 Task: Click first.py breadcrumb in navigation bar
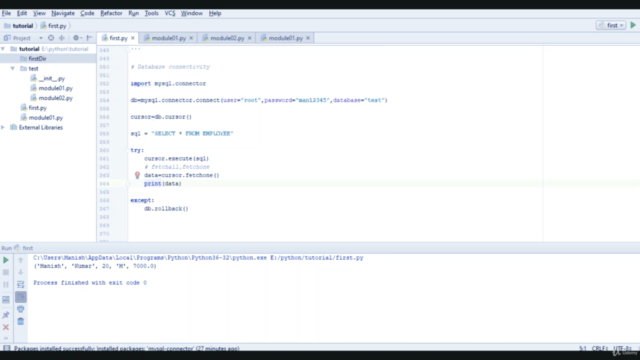[53, 26]
